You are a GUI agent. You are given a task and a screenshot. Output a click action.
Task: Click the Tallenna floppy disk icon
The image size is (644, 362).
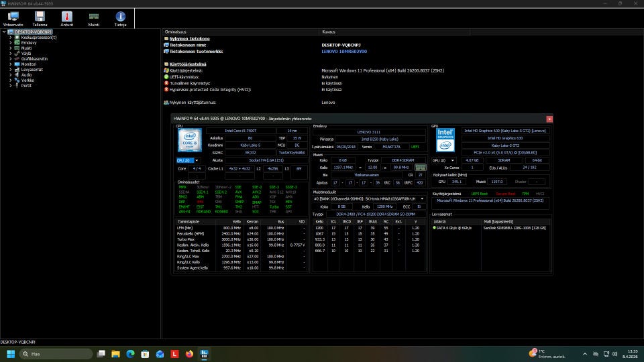point(40,18)
